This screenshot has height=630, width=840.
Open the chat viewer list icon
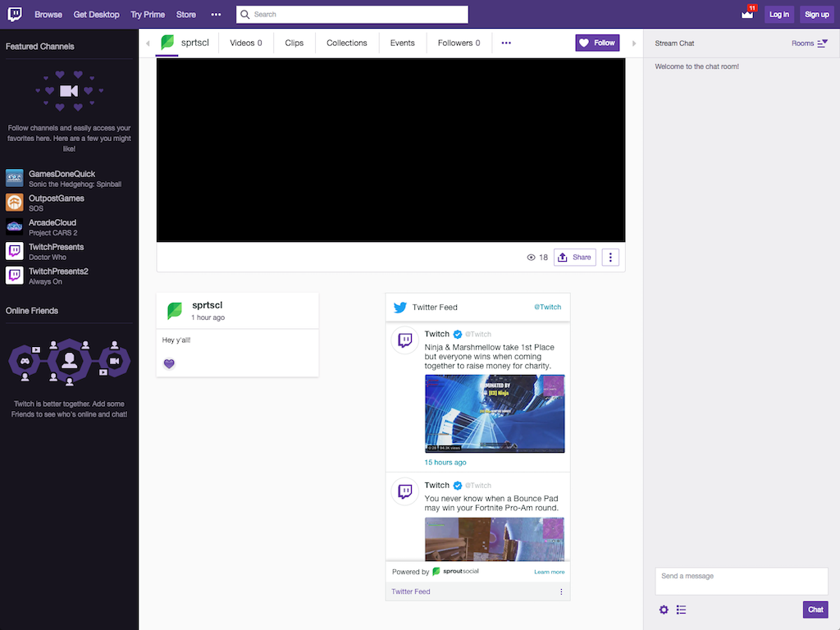pyautogui.click(x=682, y=609)
